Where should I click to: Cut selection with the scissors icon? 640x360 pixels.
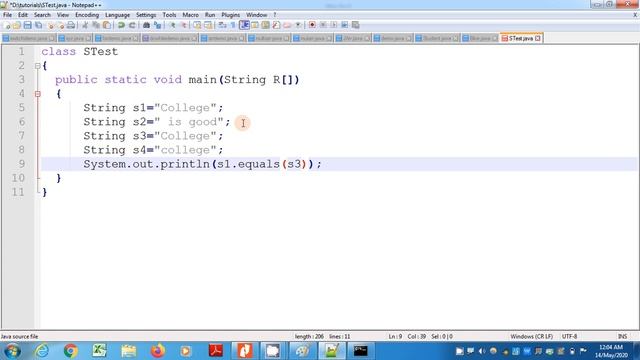click(85, 25)
